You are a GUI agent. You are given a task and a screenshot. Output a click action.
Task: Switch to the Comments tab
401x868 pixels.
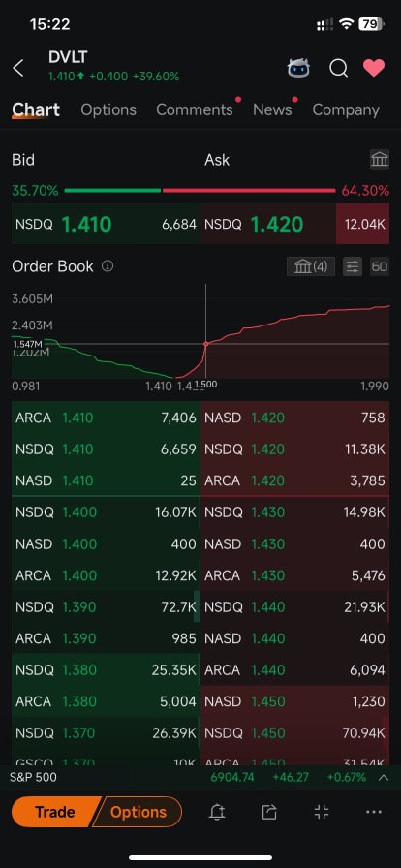(195, 109)
